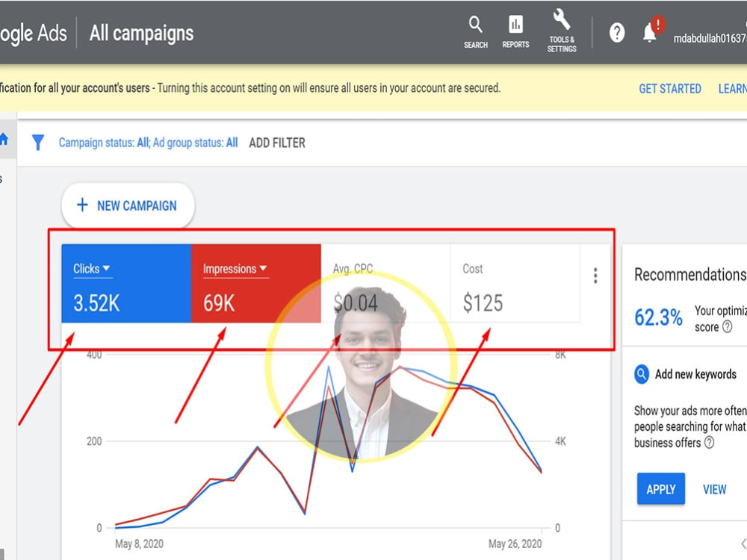Select the blue Clicks metric card
Screen dimensions: 747x560
[x=126, y=283]
